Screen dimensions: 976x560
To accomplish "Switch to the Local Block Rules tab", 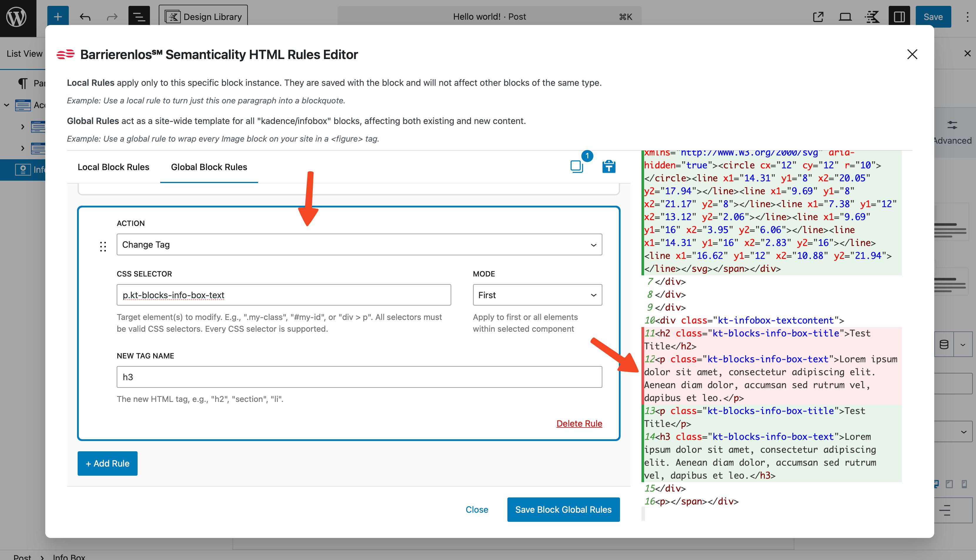I will point(113,167).
